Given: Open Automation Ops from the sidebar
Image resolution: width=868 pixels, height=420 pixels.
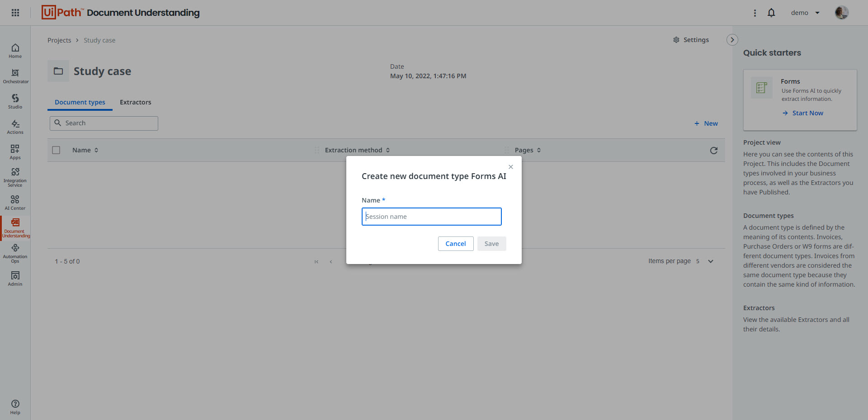Looking at the screenshot, I should [15, 253].
